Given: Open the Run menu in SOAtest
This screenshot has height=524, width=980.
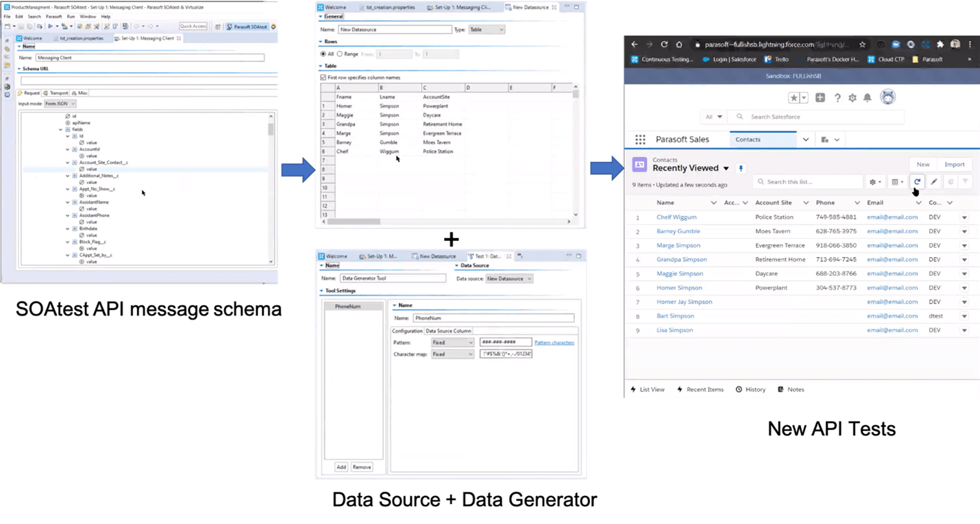Looking at the screenshot, I should tap(71, 16).
